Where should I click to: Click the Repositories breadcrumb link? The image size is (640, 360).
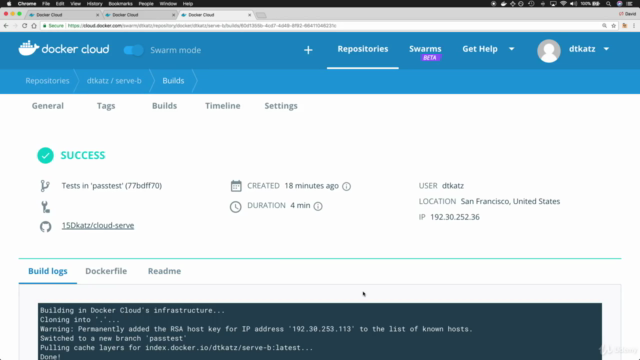click(47, 81)
